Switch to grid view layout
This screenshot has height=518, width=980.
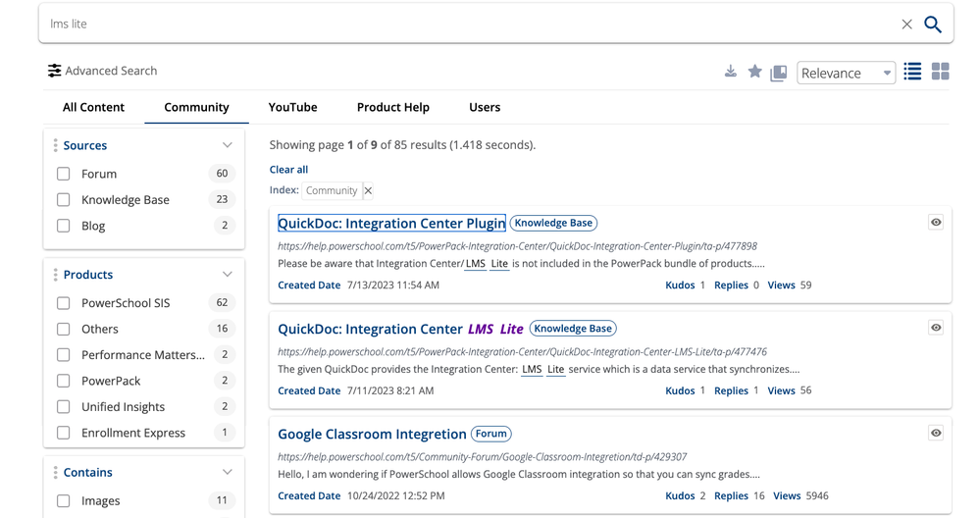940,72
